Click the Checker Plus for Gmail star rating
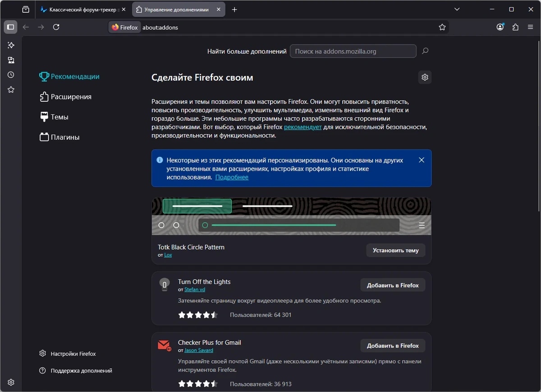The width and height of the screenshot is (541, 392). tap(198, 384)
